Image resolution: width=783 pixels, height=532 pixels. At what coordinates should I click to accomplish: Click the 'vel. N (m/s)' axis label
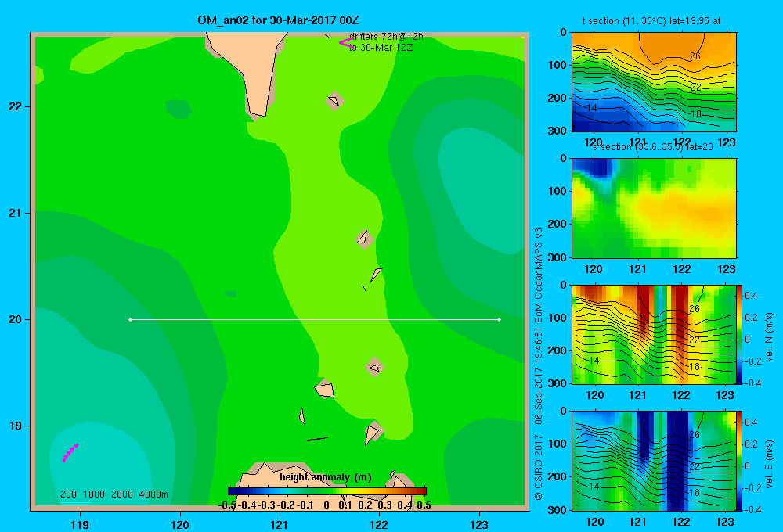(x=770, y=337)
